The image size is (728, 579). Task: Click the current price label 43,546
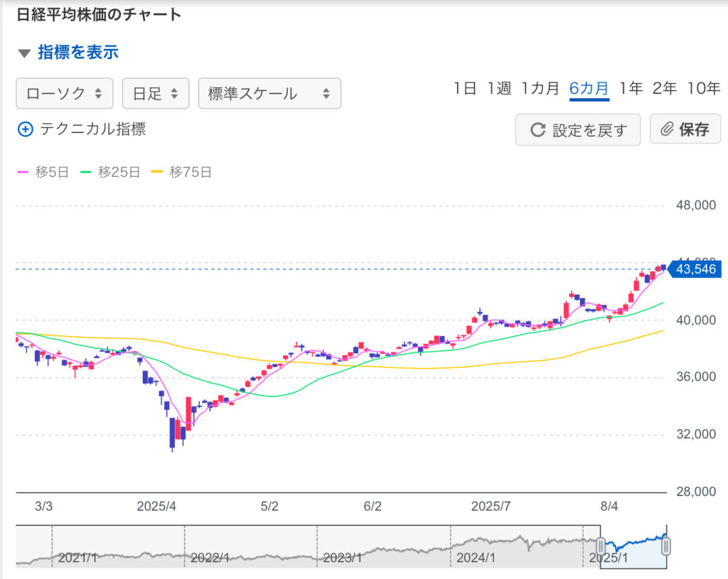(x=695, y=269)
